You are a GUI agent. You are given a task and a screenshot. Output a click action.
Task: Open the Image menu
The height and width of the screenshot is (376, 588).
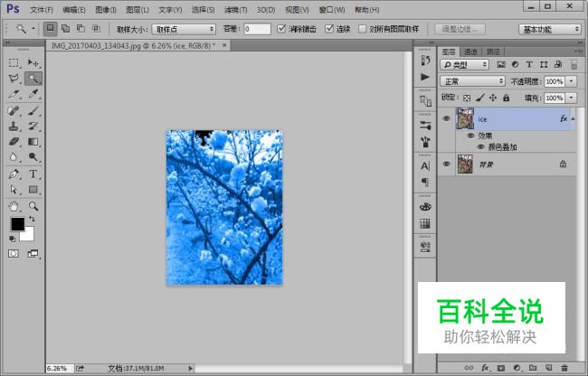click(106, 10)
